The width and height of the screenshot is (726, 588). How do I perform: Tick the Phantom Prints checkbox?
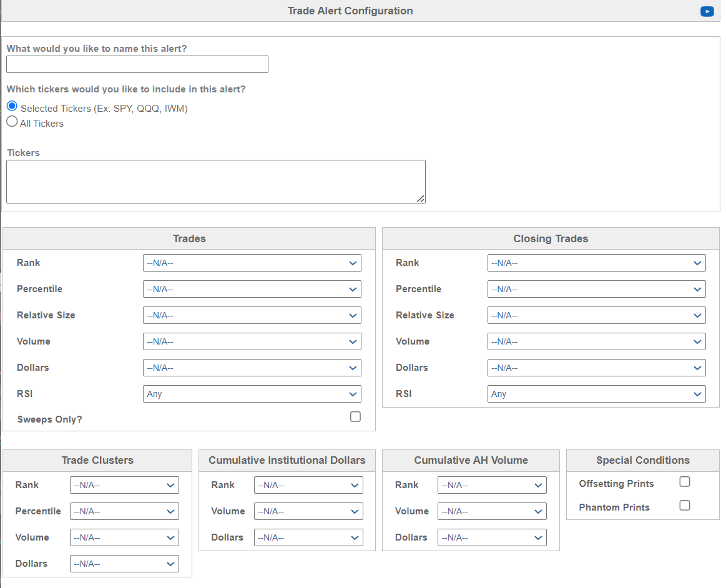[x=685, y=505]
